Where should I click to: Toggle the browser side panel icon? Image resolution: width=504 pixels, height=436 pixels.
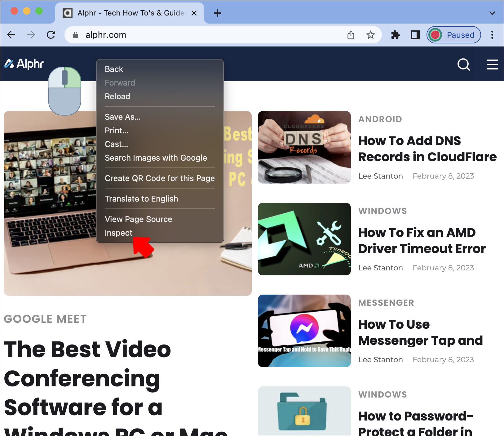(x=415, y=35)
